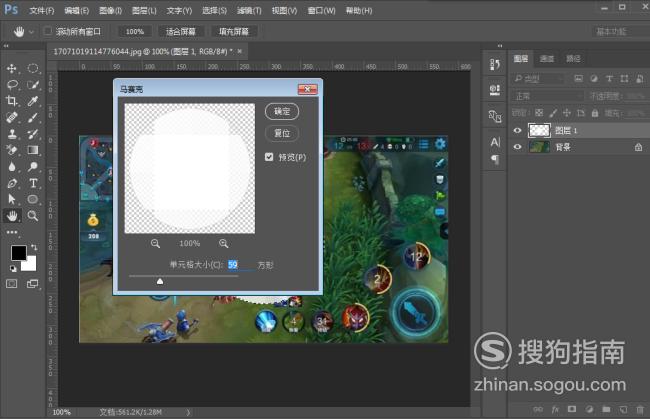The width and height of the screenshot is (650, 419).
Task: Select the Ellipse shape tool
Action: coord(33,199)
